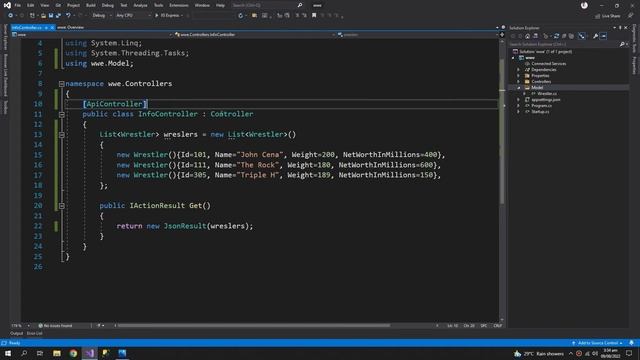Collapse the Model folder node
640x360 pixels.
(x=519, y=88)
